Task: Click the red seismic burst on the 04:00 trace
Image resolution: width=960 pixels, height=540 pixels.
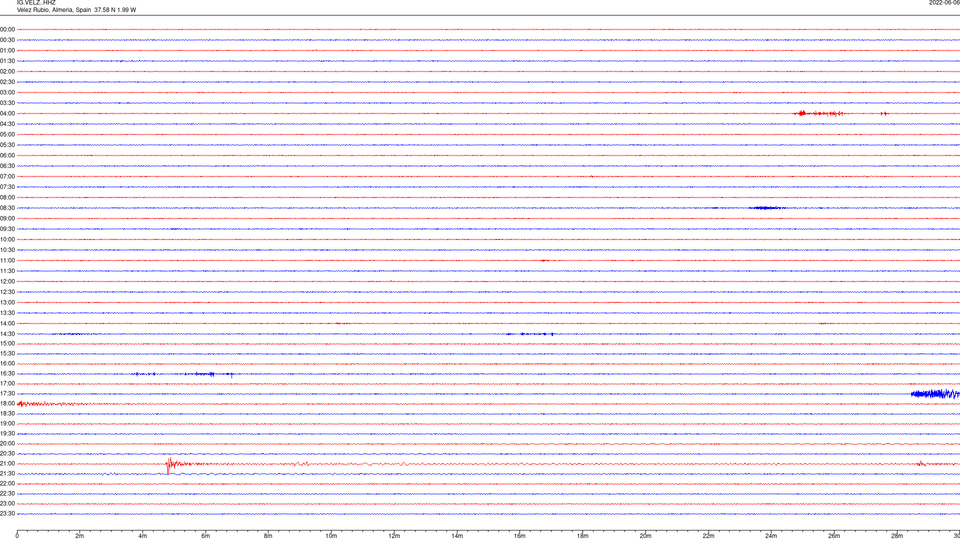Action: coord(819,113)
